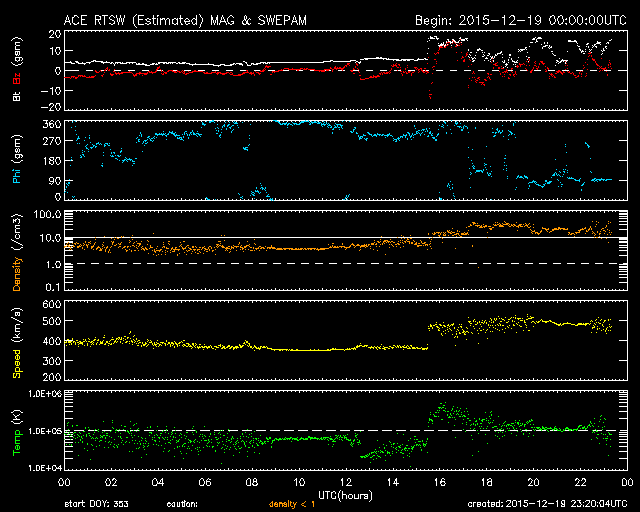
Task: Click the '08' hour label on time axis
Action: [252, 483]
